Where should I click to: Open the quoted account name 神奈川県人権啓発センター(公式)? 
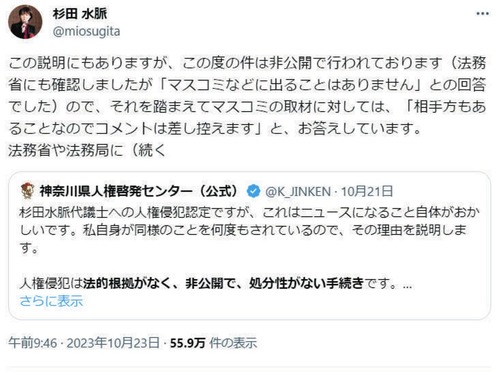point(140,191)
